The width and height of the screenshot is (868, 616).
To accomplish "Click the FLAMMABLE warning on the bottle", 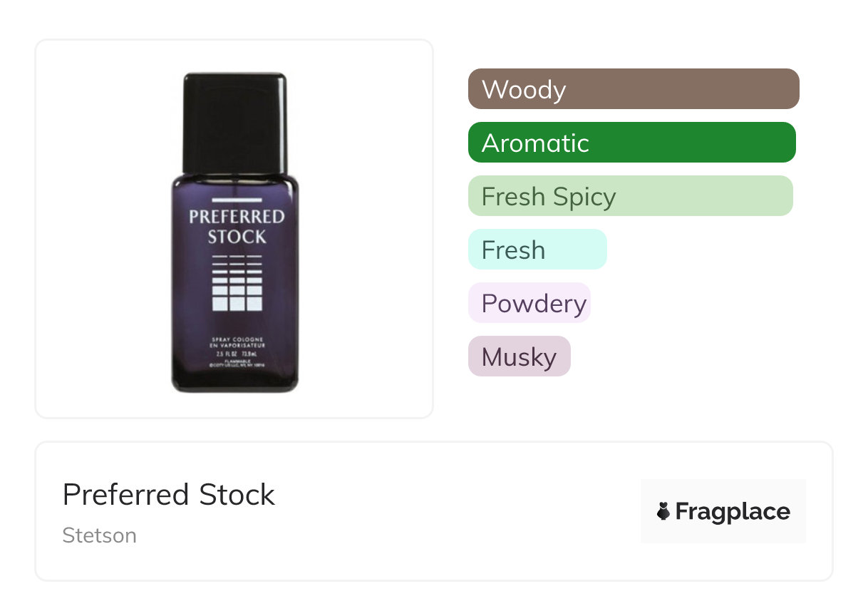I will pos(237,360).
